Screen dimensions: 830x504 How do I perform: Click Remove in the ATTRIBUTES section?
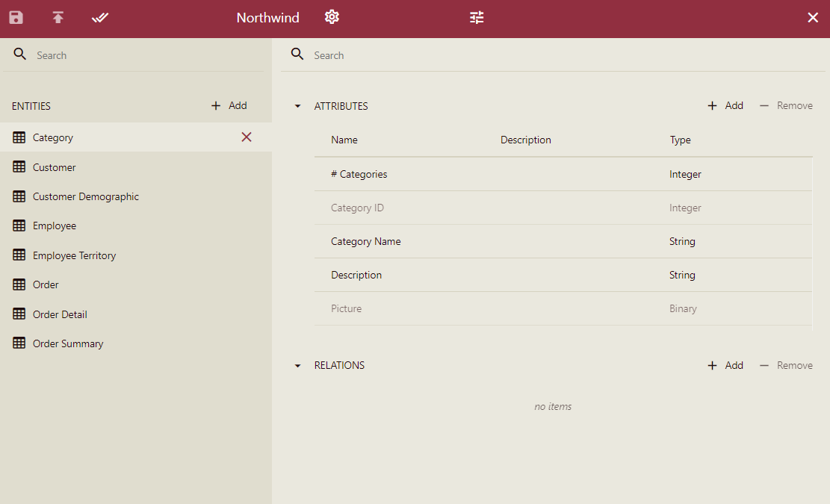tap(785, 105)
